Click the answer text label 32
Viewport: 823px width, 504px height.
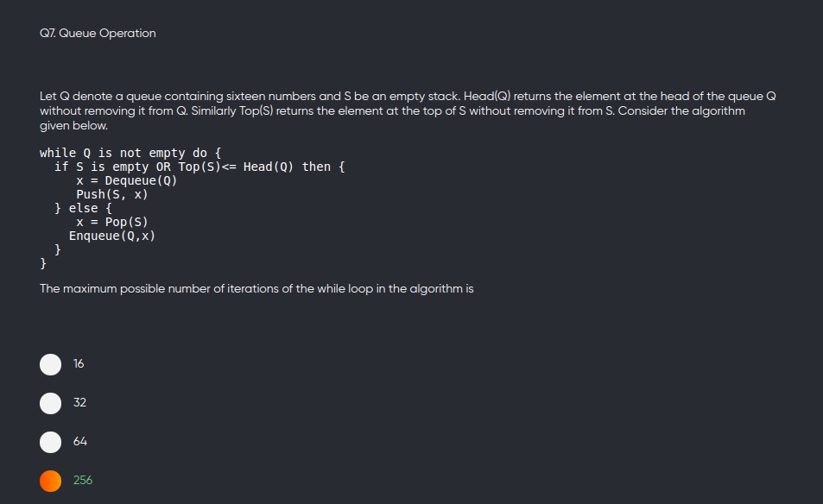tap(79, 402)
